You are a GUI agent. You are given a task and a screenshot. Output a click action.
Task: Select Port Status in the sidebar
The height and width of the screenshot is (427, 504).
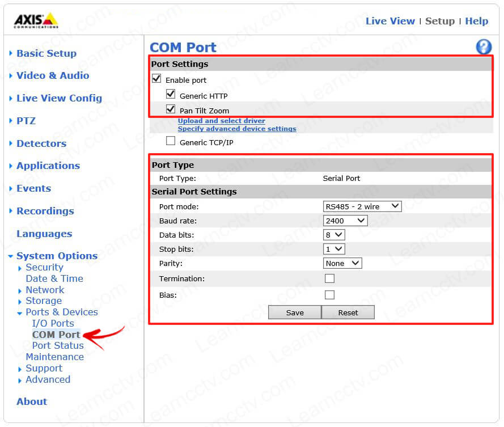click(58, 345)
